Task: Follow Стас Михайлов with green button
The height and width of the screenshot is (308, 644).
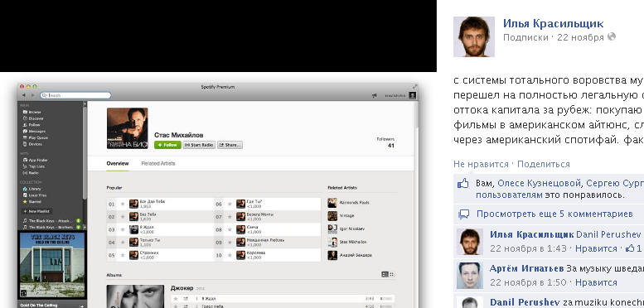Action: (x=167, y=145)
